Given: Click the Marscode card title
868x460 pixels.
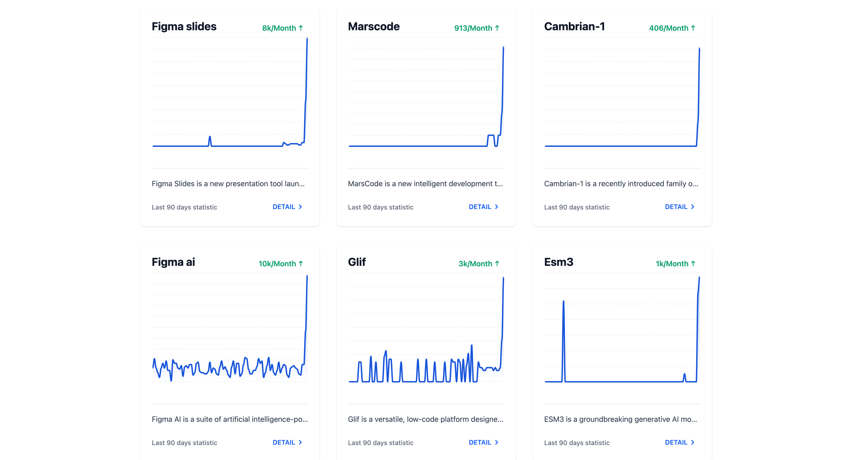Looking at the screenshot, I should 374,27.
